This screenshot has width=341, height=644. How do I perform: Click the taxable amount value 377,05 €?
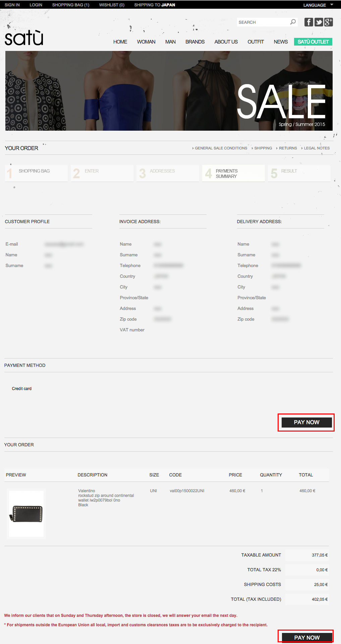click(320, 555)
